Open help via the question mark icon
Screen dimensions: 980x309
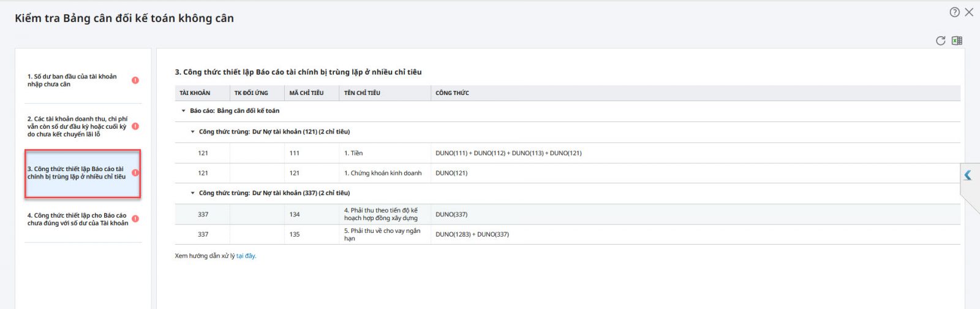[954, 12]
